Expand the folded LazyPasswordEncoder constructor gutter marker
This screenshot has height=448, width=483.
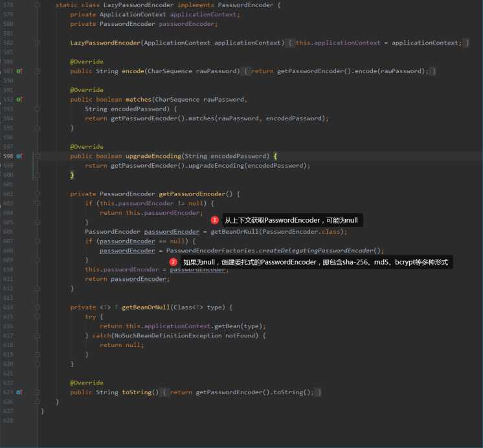click(x=38, y=43)
